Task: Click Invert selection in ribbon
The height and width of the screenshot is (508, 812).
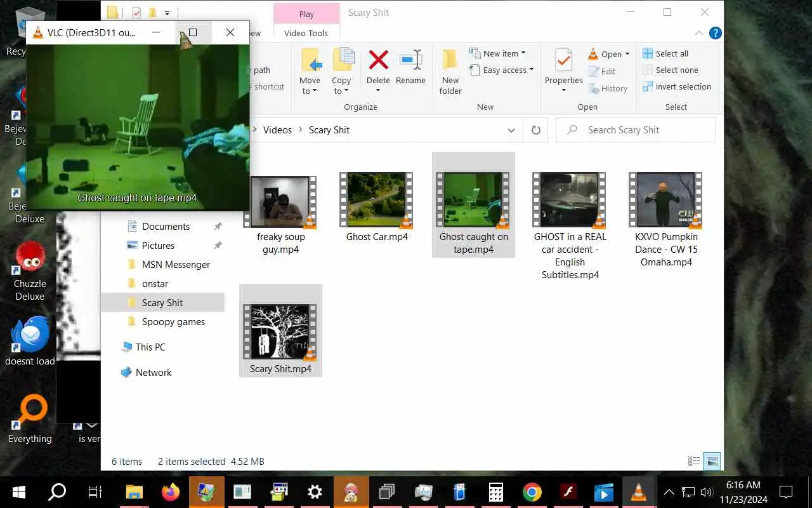Action: 677,86
